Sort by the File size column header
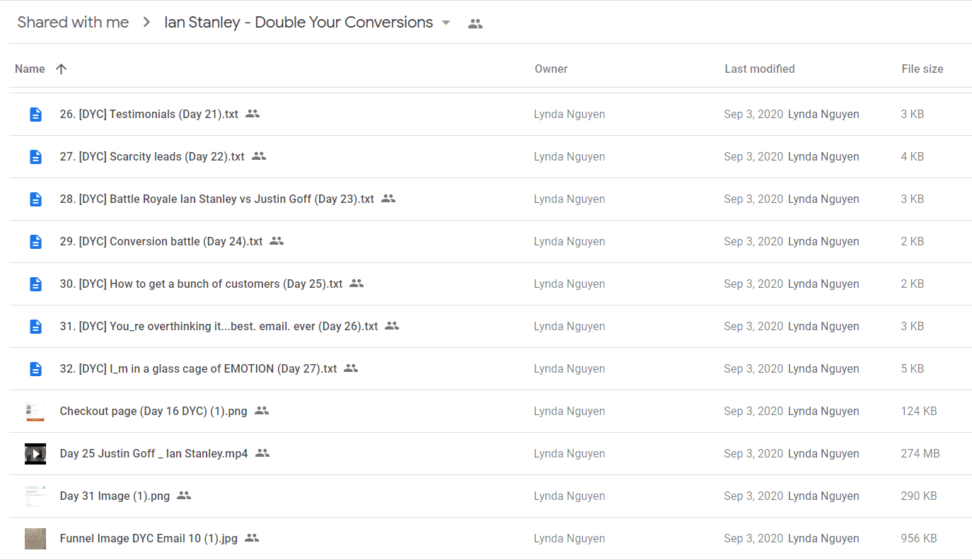 coord(922,69)
